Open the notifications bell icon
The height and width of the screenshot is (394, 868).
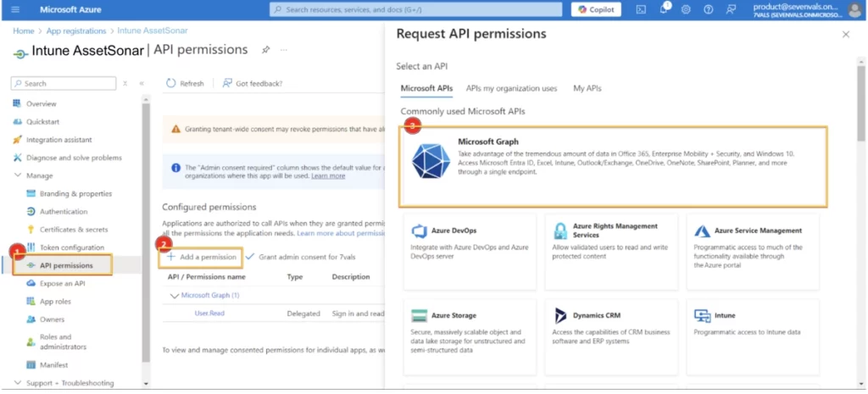tap(664, 9)
